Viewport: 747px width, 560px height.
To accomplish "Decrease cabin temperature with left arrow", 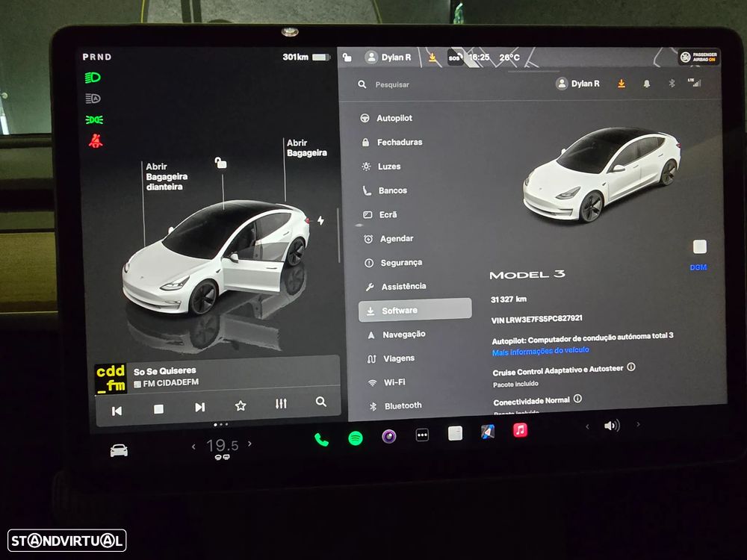I will click(193, 447).
